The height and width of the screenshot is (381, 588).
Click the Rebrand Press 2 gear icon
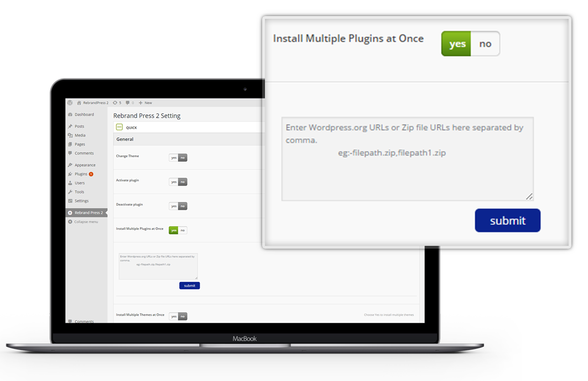click(x=70, y=213)
